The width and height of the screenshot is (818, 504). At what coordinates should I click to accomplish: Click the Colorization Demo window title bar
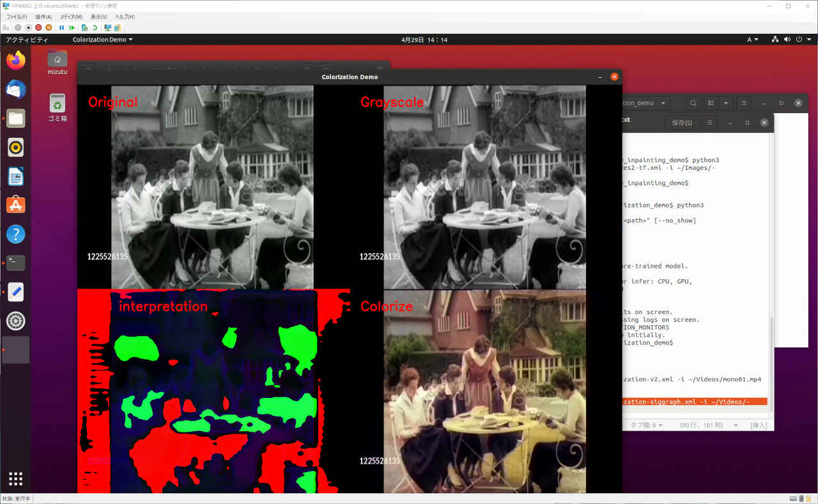click(350, 77)
